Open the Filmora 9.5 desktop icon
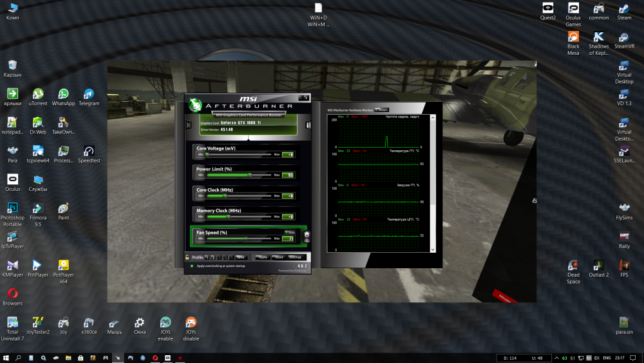644x363 pixels. 38,215
